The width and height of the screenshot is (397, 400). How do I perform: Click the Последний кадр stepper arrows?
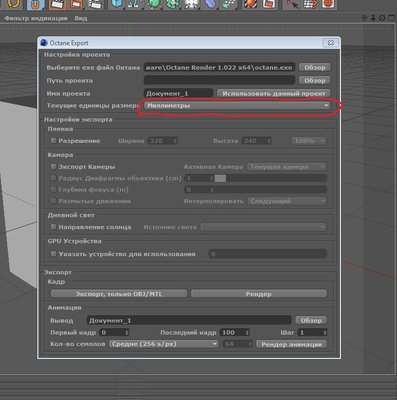coord(247,332)
